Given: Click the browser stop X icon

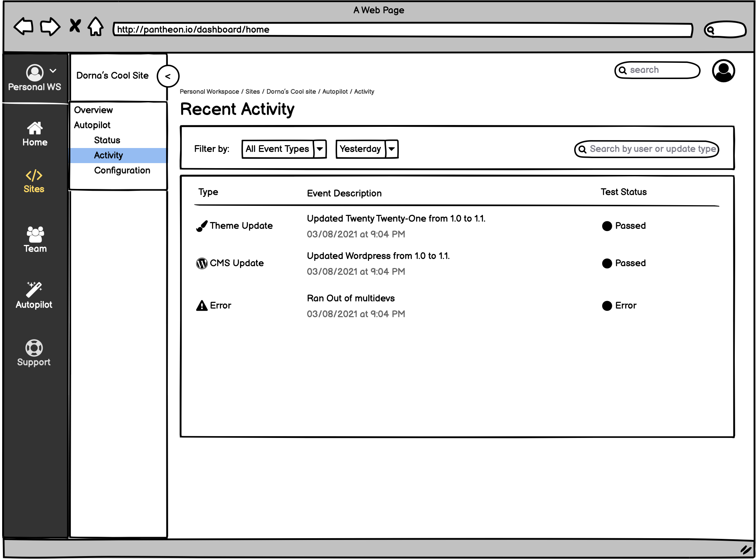Looking at the screenshot, I should (75, 26).
